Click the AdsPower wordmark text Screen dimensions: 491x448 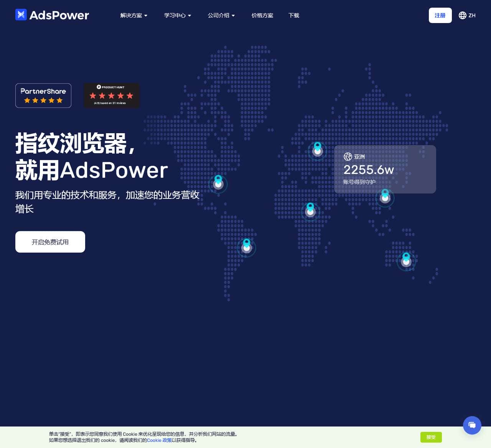59,15
